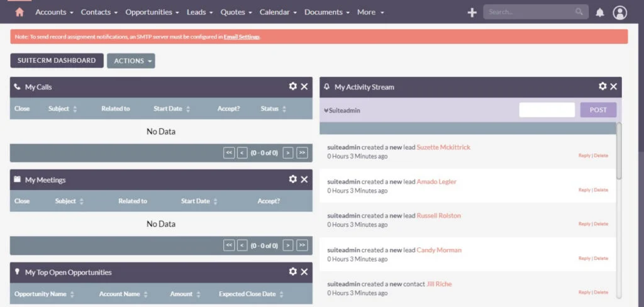The width and height of the screenshot is (644, 307).
Task: Sort opportunities by Account Name
Action: (x=123, y=294)
